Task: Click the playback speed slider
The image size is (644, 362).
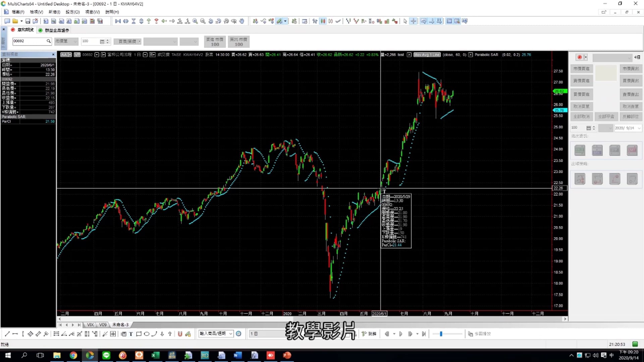Action: [441, 334]
